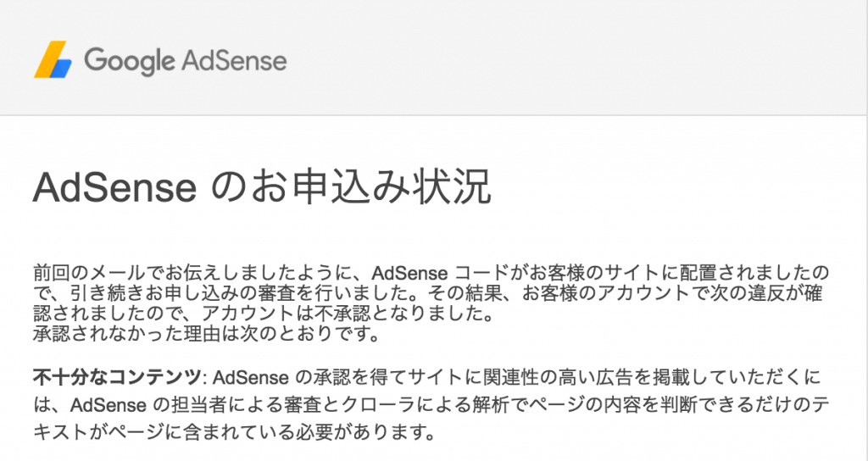Screen dimensions: 868x461
Task: Click the sentence 承認されなかった理由は次のとおりです
Action: (206, 334)
